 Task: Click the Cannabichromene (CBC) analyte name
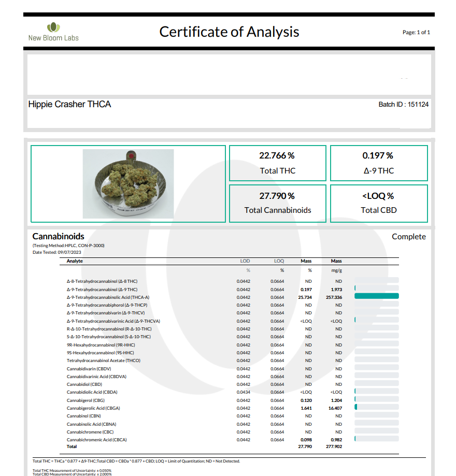90,432
